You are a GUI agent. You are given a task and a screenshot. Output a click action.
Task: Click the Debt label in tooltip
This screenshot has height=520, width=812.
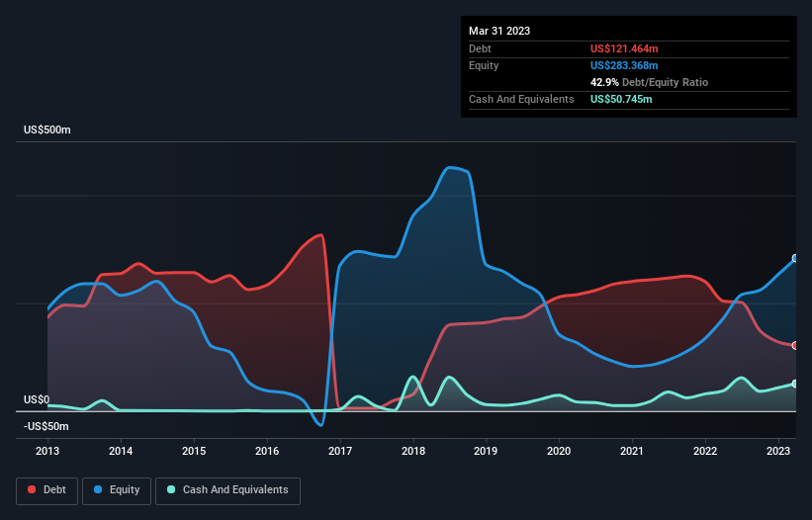click(480, 48)
